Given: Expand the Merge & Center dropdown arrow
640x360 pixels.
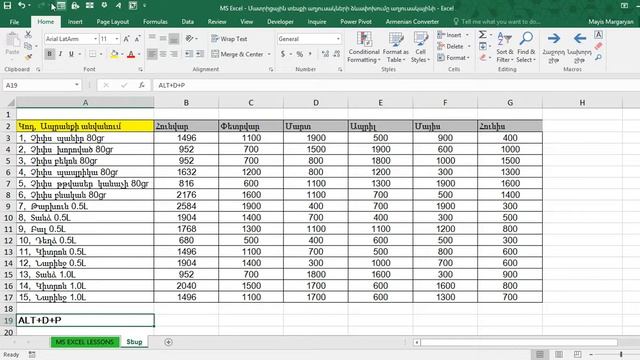Looking at the screenshot, I should tap(269, 54).
